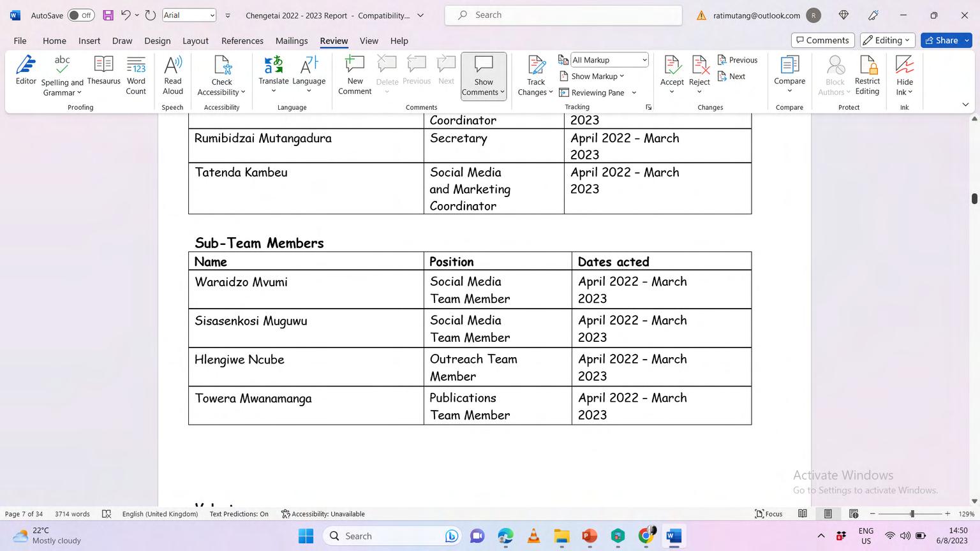
Task: Accept the tracked change
Action: tap(672, 75)
